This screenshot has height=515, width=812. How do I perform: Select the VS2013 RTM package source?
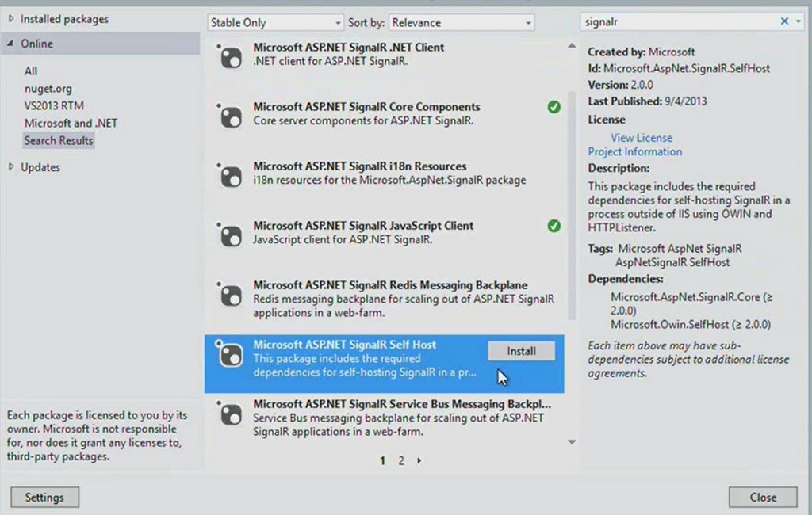tap(54, 105)
